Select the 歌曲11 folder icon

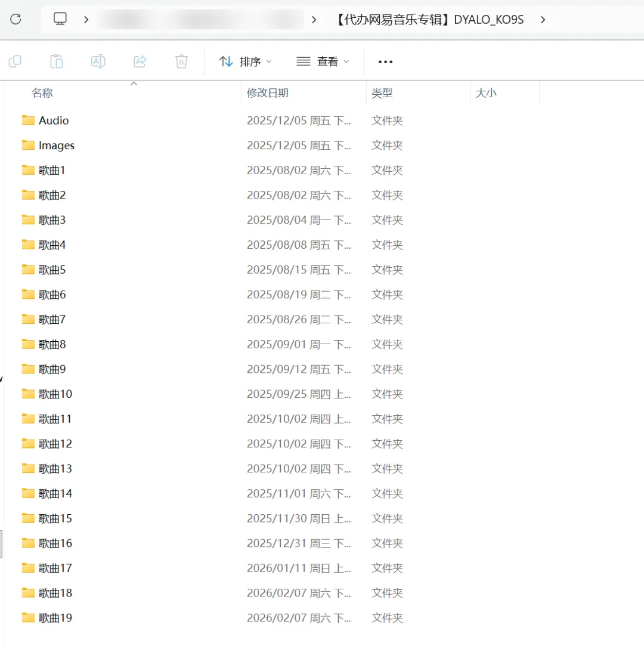coord(28,419)
